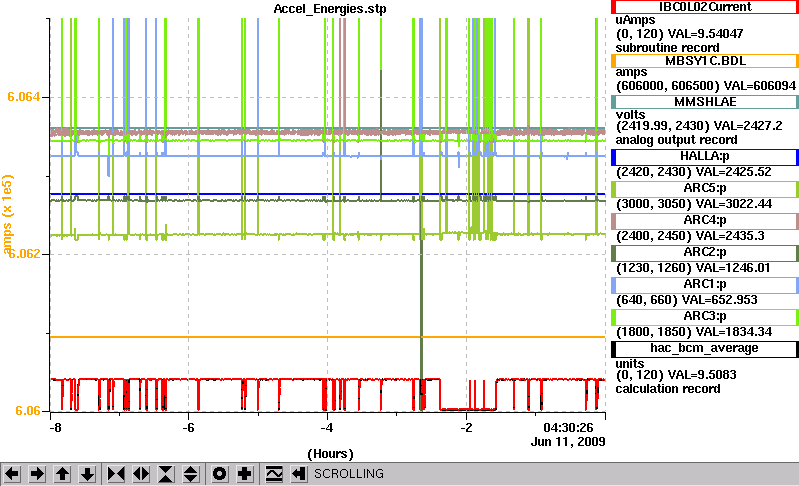This screenshot has width=799, height=486.
Task: Select the HALLA:p curve legend
Action: point(705,156)
